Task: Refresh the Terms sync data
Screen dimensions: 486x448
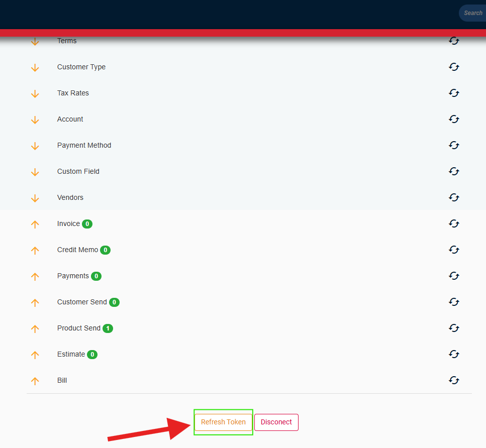Action: tap(454, 41)
